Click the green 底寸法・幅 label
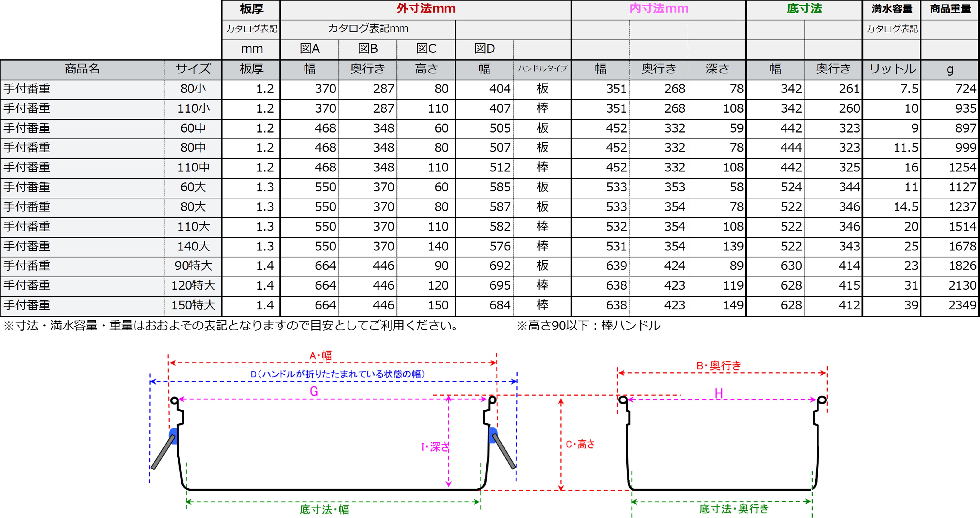Image resolution: width=980 pixels, height=518 pixels. click(324, 509)
